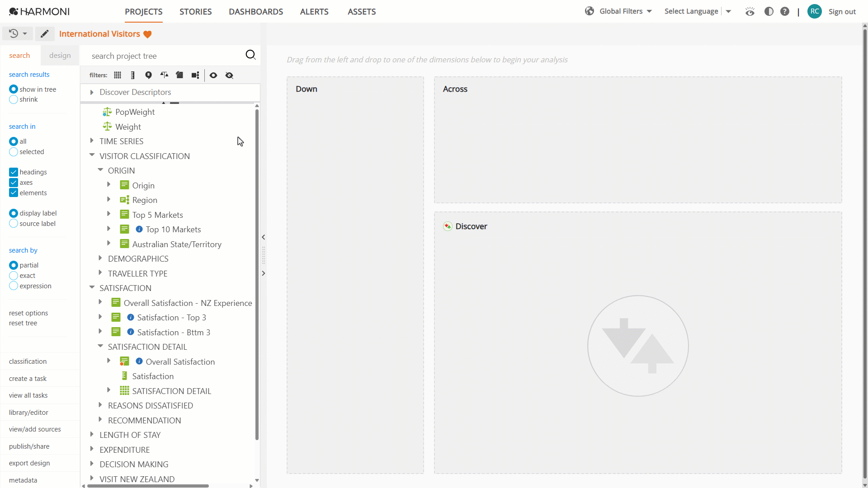
Task: Click the grid filter icon
Action: (x=118, y=75)
